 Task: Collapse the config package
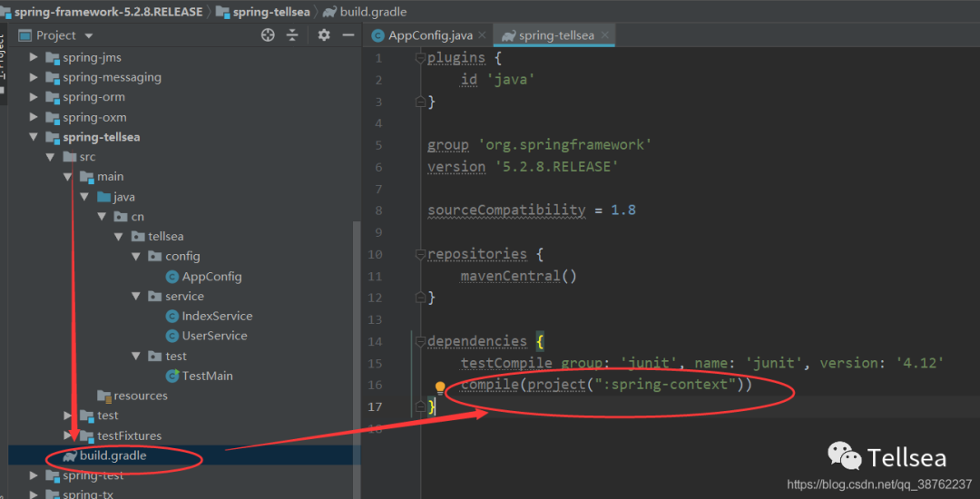(135, 257)
